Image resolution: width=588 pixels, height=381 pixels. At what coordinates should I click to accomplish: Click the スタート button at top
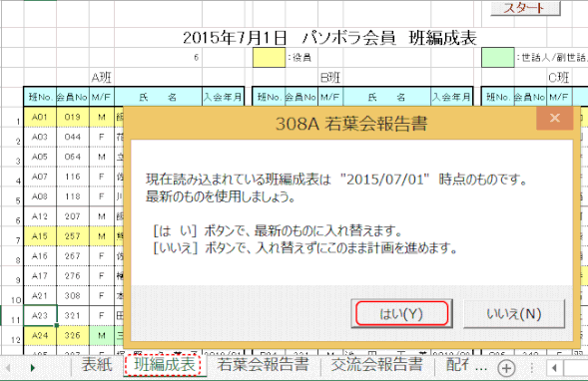click(525, 8)
